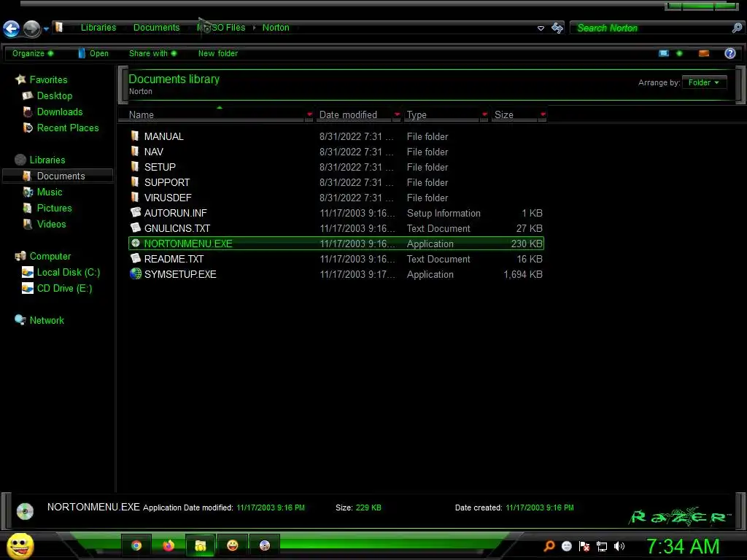Open the view options dropdown arrow
This screenshot has height=560, width=747.
tap(679, 53)
